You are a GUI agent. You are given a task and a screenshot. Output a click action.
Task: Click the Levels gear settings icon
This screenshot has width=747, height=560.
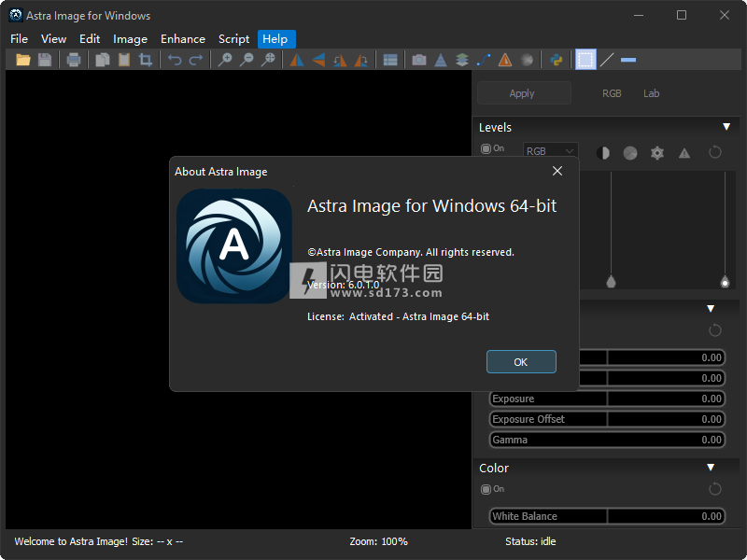point(657,153)
